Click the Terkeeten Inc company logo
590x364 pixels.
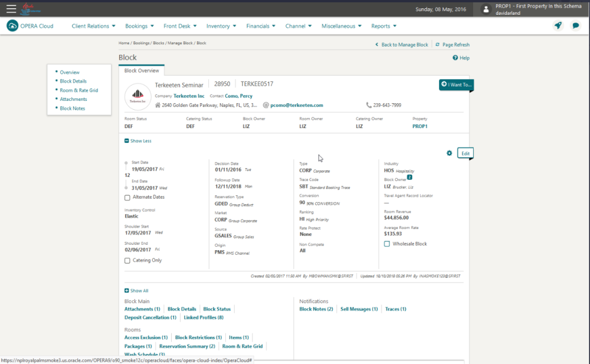pyautogui.click(x=137, y=96)
